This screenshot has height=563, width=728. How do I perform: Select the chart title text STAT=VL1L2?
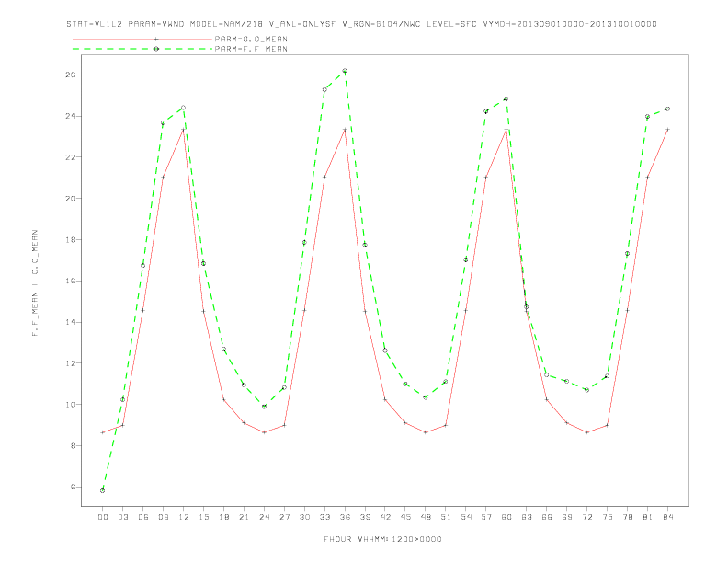click(95, 24)
